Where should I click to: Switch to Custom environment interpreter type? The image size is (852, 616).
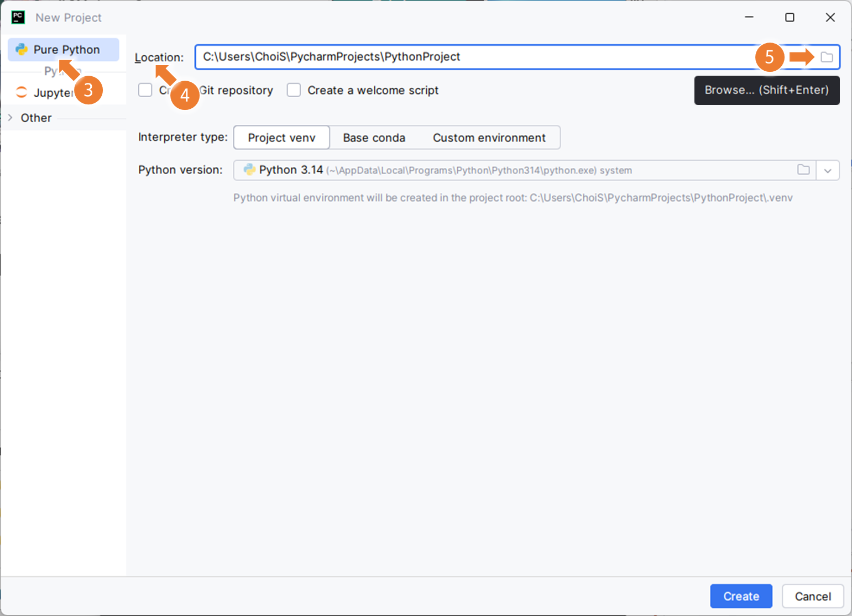(x=489, y=138)
